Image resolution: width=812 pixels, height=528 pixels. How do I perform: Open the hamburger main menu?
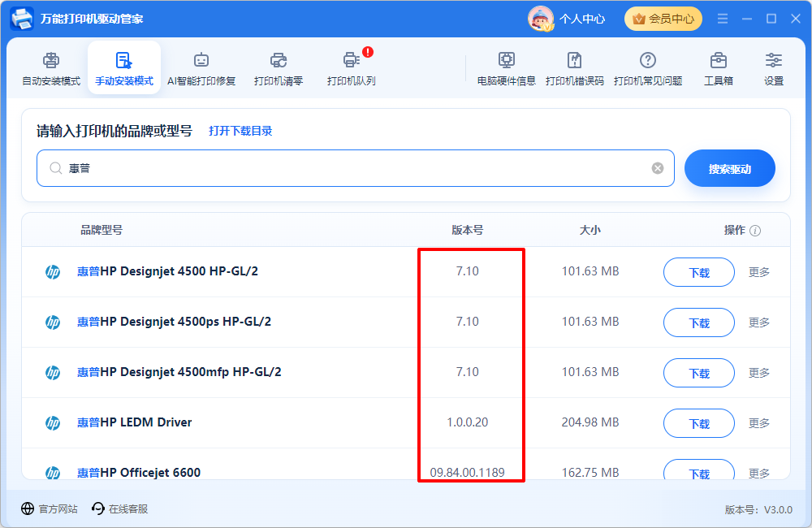(723, 19)
